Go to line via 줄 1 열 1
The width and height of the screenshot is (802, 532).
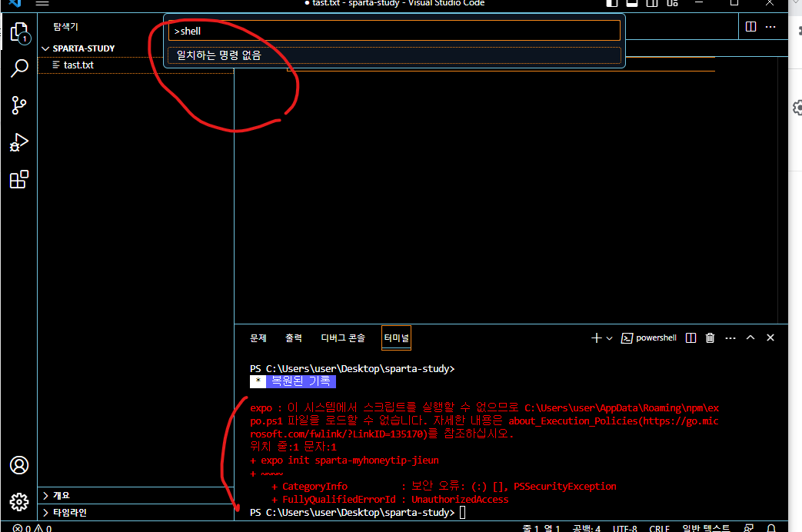pos(541,528)
